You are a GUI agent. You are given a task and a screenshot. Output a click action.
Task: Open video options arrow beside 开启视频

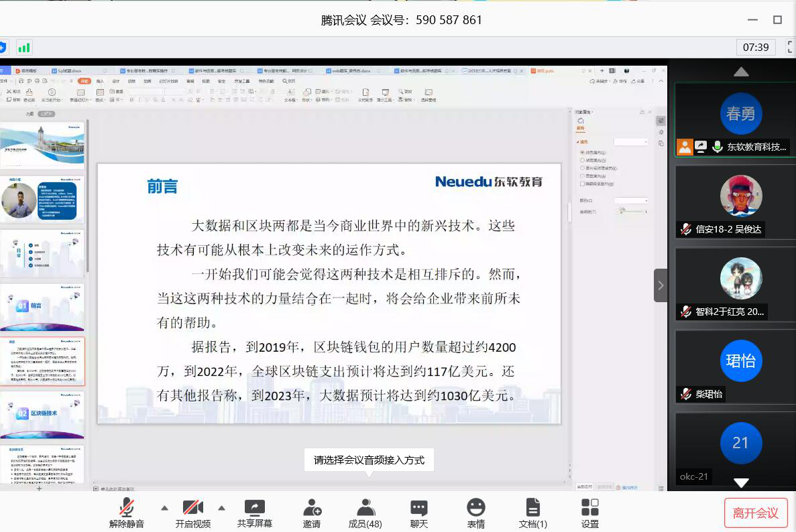pos(222,507)
